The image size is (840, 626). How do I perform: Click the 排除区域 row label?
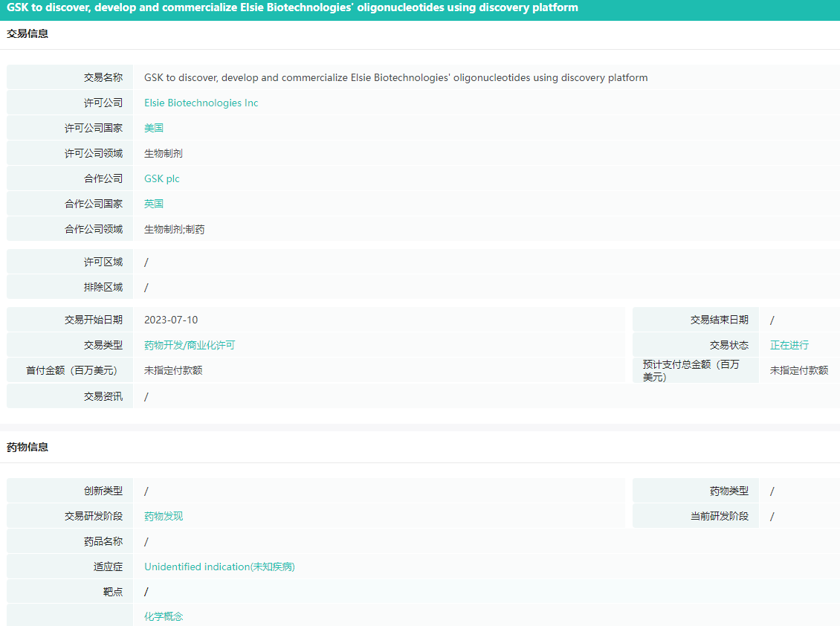click(x=103, y=287)
